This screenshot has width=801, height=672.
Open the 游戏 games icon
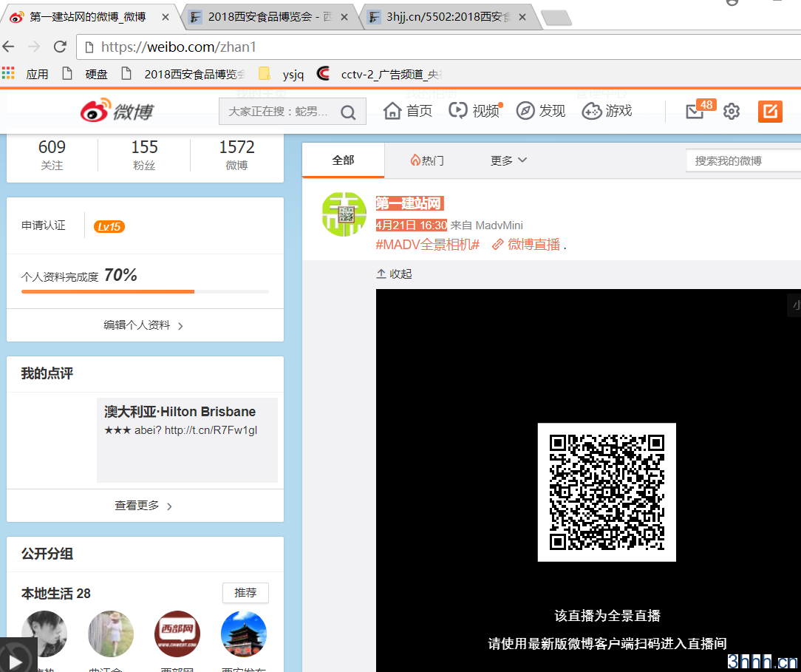click(x=607, y=111)
